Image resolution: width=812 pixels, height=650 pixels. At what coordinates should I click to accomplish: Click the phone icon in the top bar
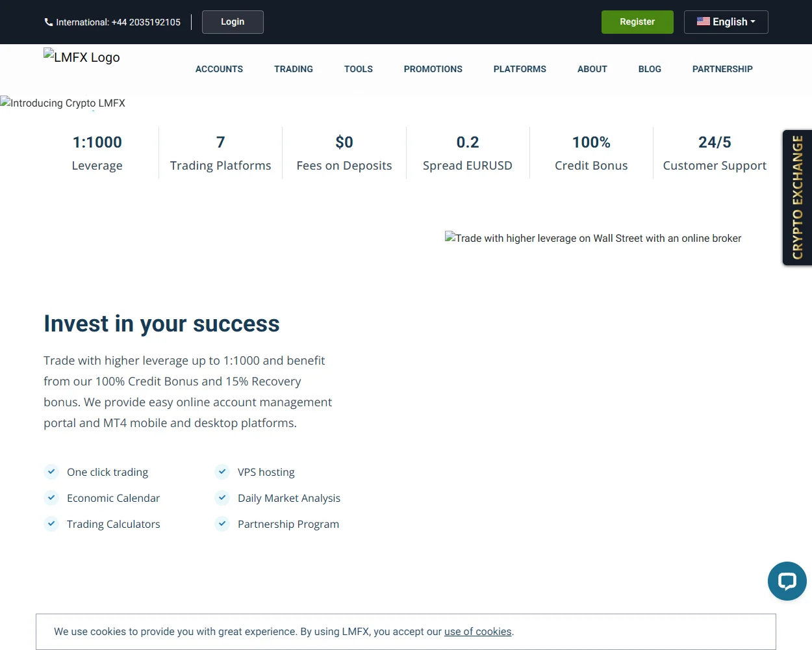click(49, 21)
